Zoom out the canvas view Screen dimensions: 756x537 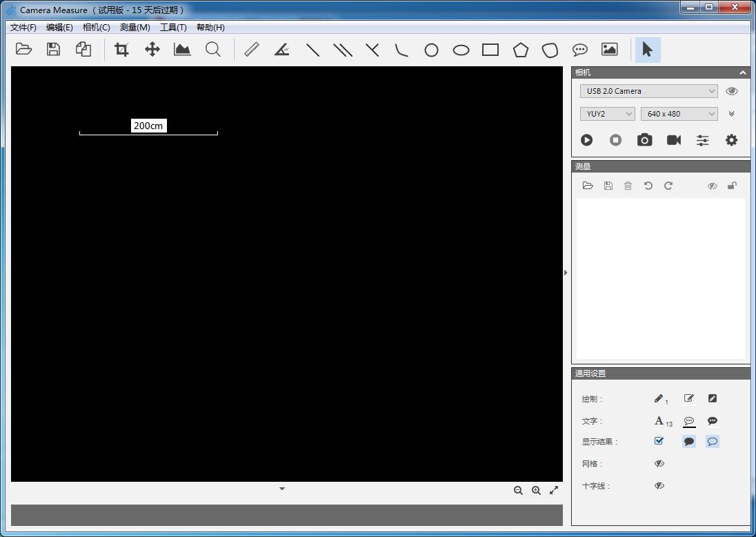pos(518,491)
